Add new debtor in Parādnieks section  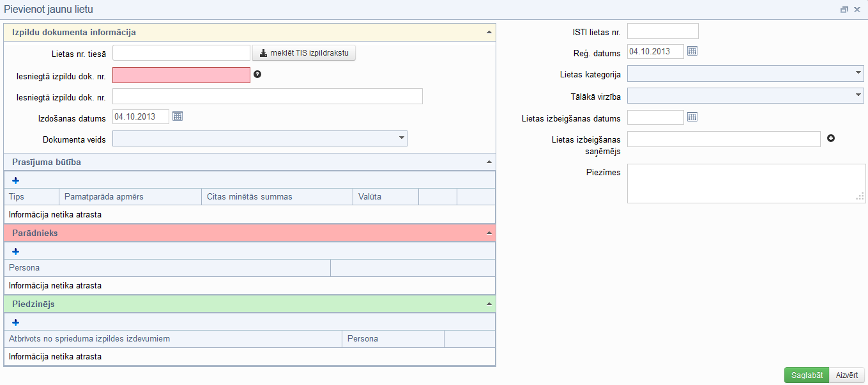pyautogui.click(x=16, y=251)
